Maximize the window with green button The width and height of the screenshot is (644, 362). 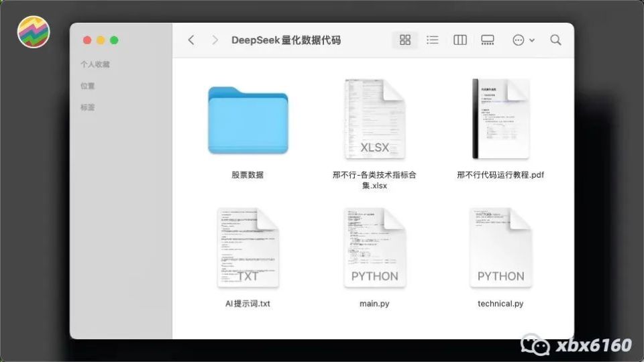[x=114, y=40]
